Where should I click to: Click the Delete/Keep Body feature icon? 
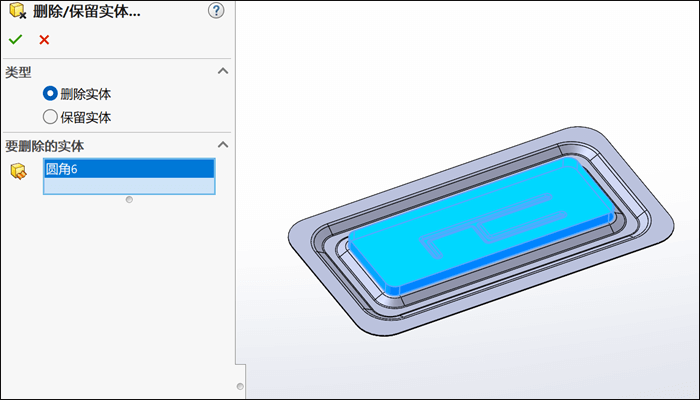17,10
